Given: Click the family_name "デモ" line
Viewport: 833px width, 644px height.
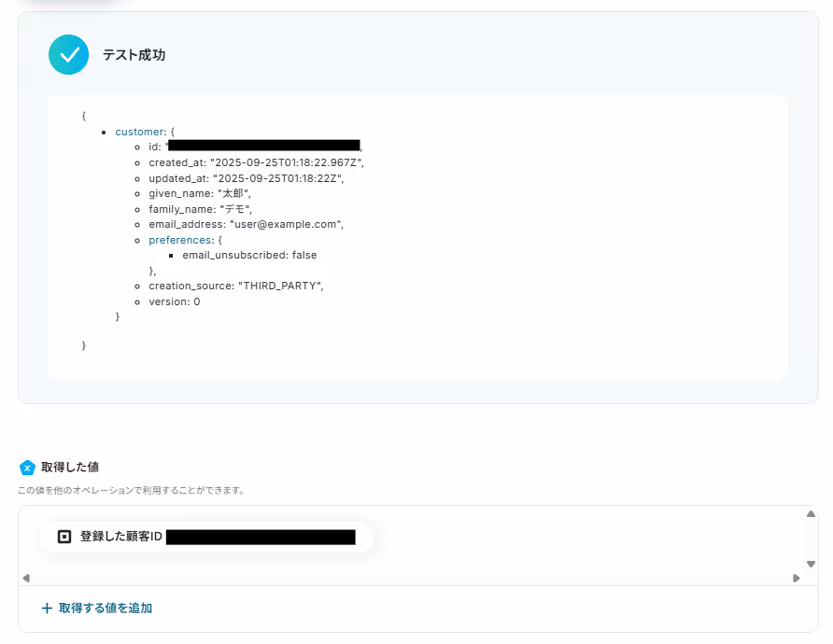Looking at the screenshot, I should click(x=200, y=209).
